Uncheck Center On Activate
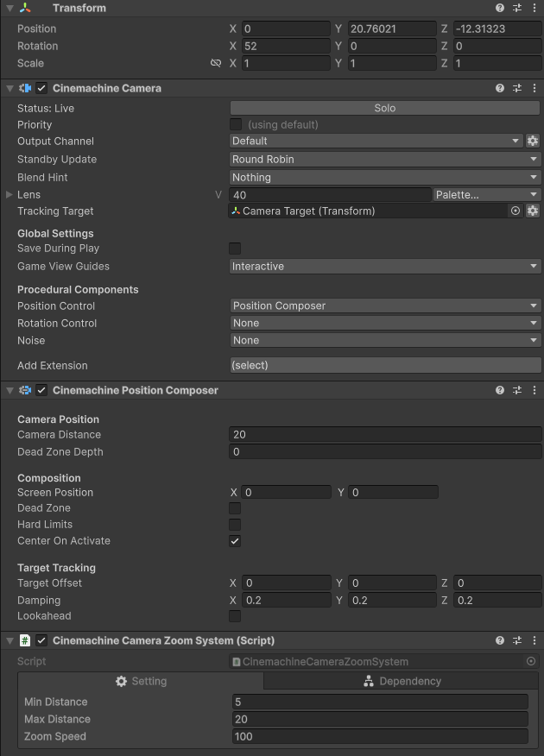This screenshot has height=756, width=544. pos(235,541)
